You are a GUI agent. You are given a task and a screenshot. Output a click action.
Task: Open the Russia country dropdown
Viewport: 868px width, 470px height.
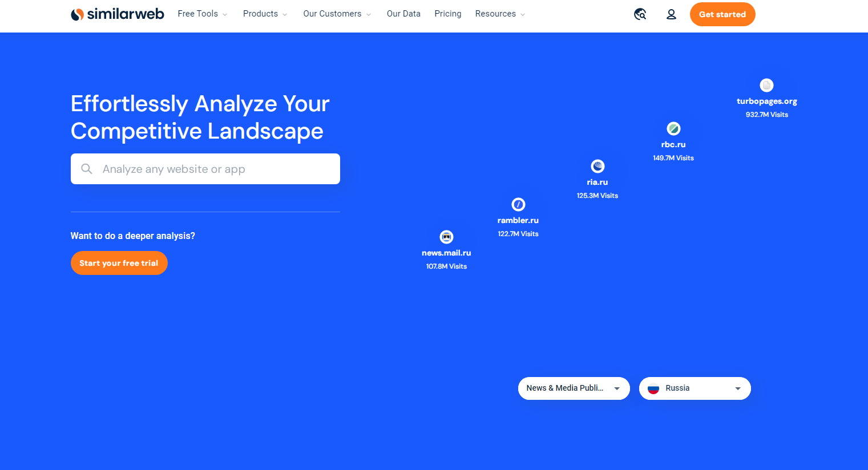click(x=695, y=388)
